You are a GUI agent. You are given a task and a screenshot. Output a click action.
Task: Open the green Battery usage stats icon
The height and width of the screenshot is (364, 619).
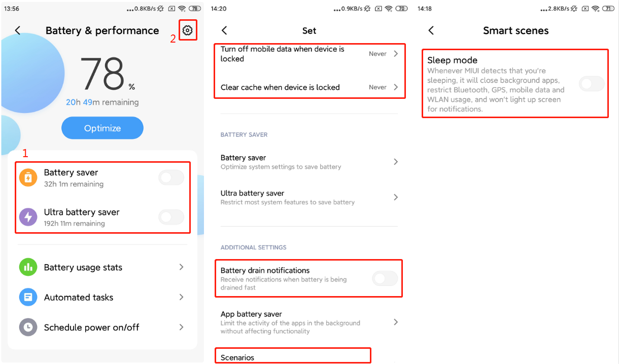coord(28,267)
